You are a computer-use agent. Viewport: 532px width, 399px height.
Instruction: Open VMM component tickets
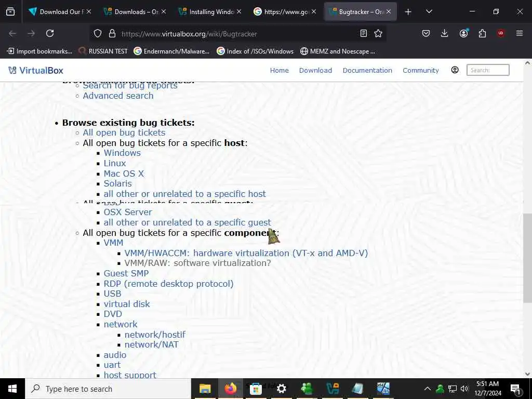[x=114, y=243]
